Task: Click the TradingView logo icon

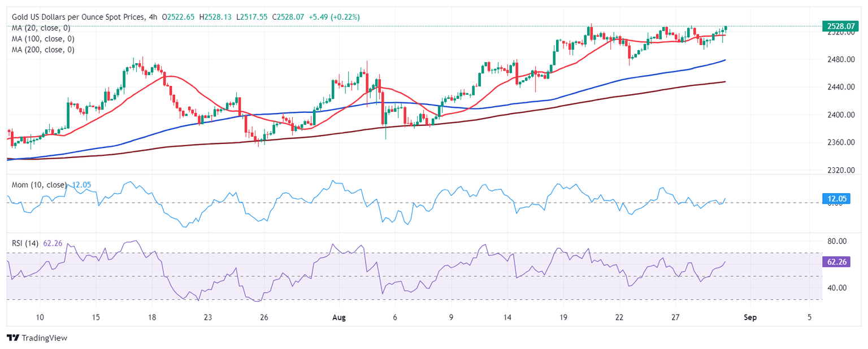Action: point(13,338)
